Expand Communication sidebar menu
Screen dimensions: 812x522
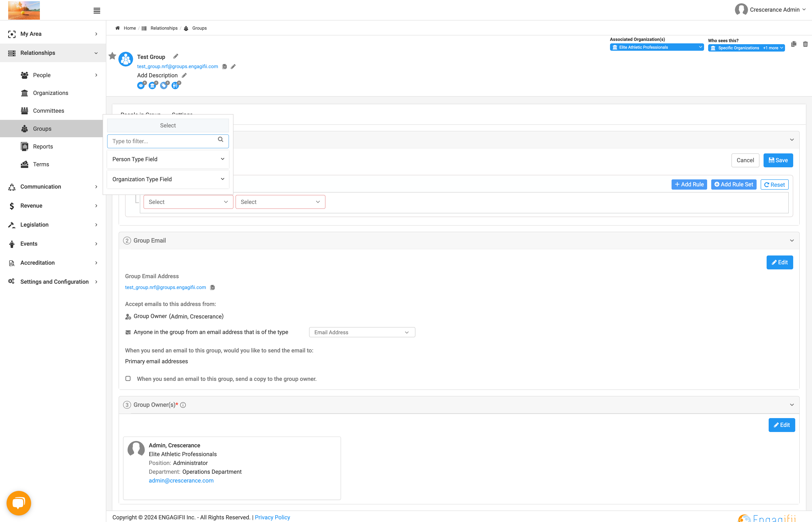coord(53,187)
